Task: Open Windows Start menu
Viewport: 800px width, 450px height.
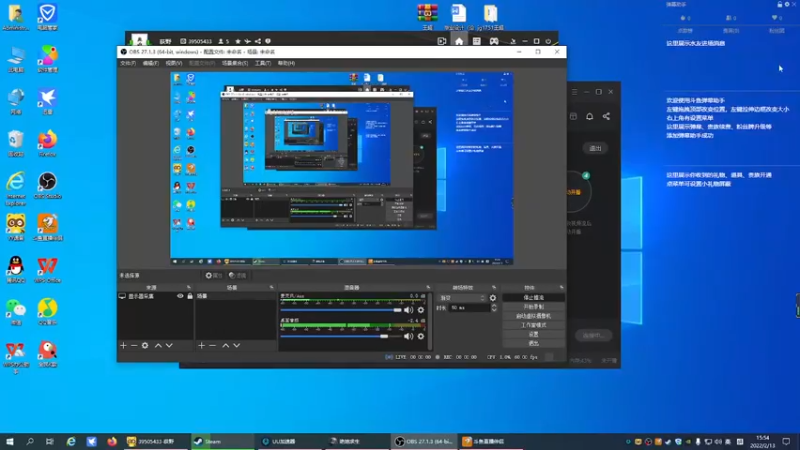Action: coord(10,441)
